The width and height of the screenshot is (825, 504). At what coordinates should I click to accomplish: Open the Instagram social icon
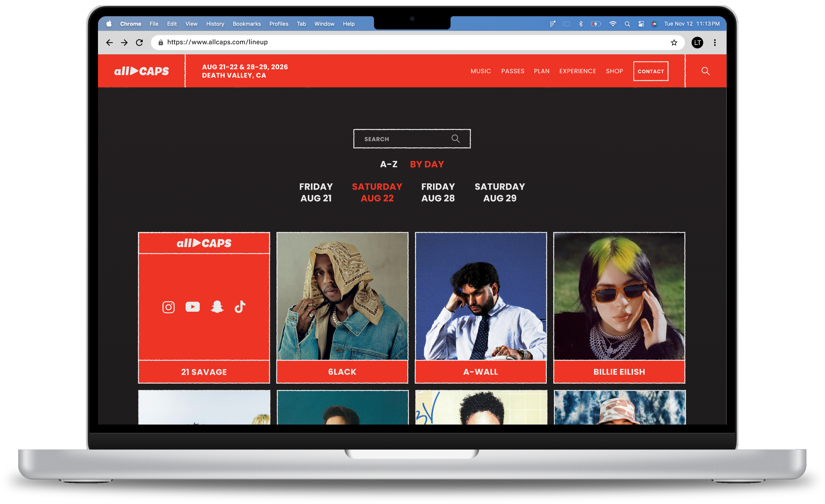click(x=168, y=307)
